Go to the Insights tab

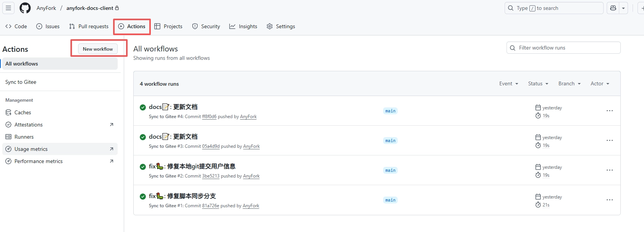coord(243,26)
